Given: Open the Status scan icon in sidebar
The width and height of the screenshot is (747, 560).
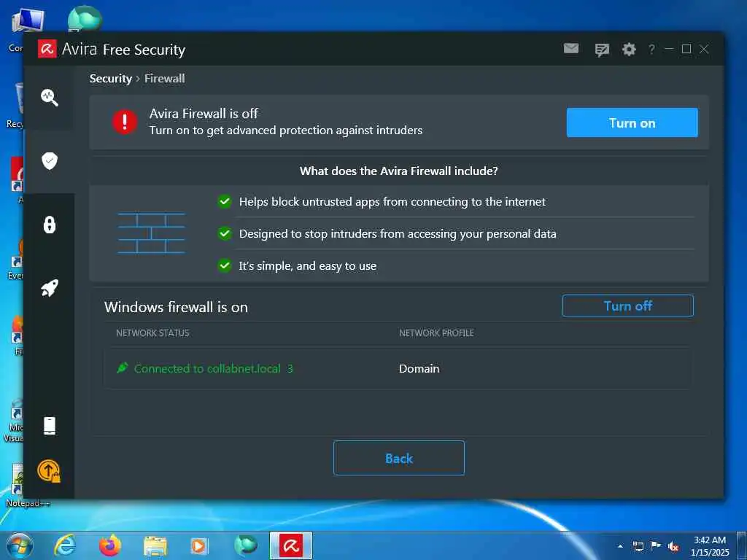Looking at the screenshot, I should pos(50,97).
